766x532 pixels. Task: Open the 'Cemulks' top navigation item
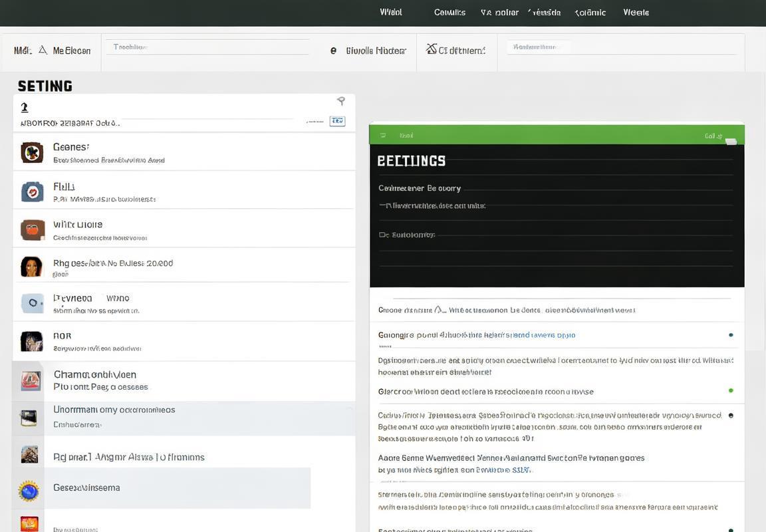[449, 12]
